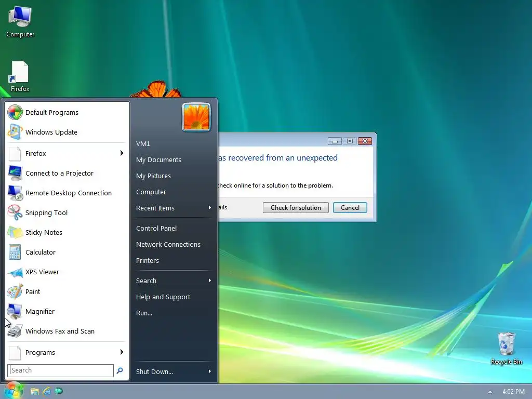Expand the Firefox submenu arrow
Image resolution: width=532 pixels, height=399 pixels.
pyautogui.click(x=122, y=153)
